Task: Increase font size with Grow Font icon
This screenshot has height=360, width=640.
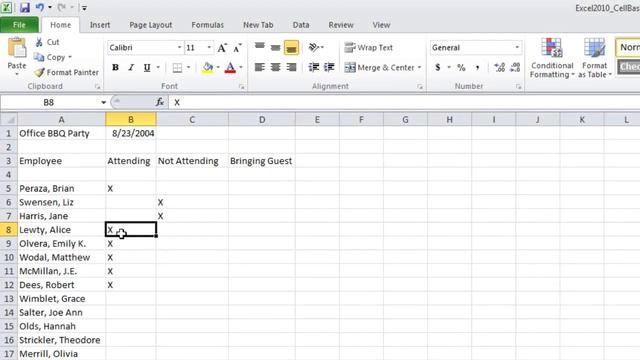Action: point(222,48)
